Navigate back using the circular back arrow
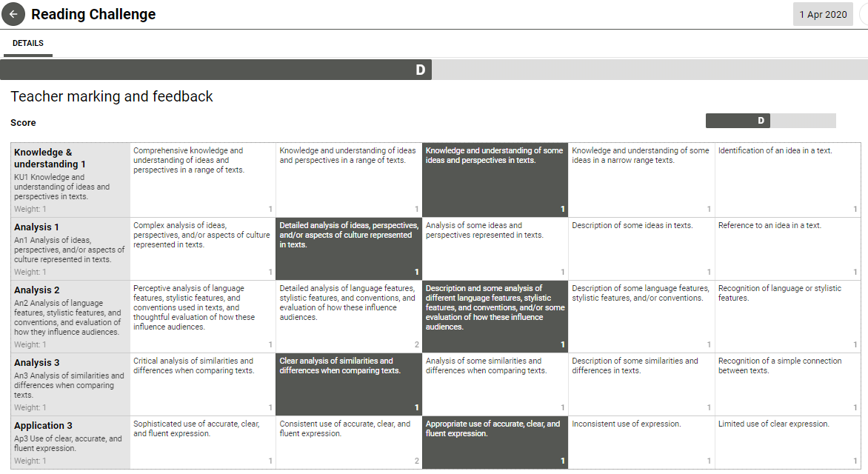 coord(13,14)
